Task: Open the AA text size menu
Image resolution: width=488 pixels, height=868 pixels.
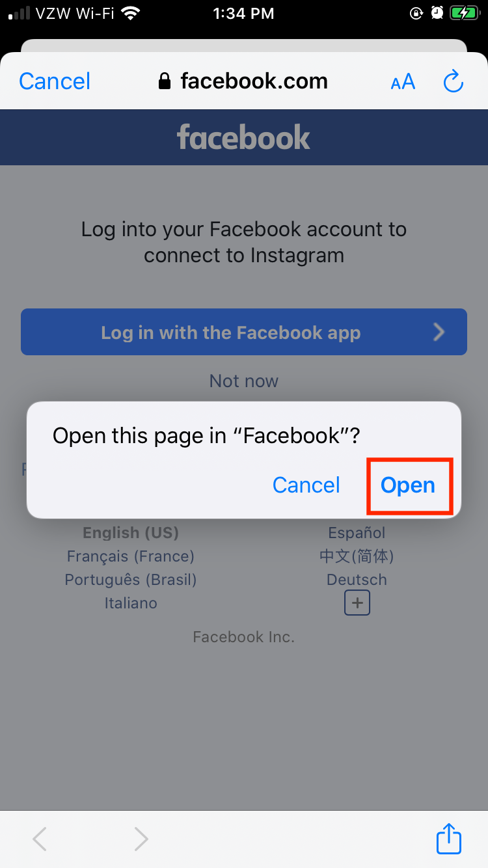Action: pos(403,82)
